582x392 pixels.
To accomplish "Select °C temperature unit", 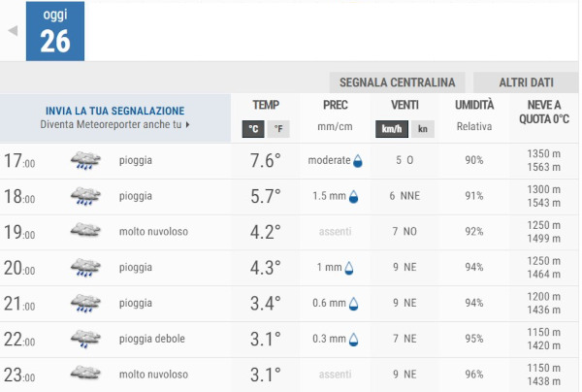I will coord(252,129).
